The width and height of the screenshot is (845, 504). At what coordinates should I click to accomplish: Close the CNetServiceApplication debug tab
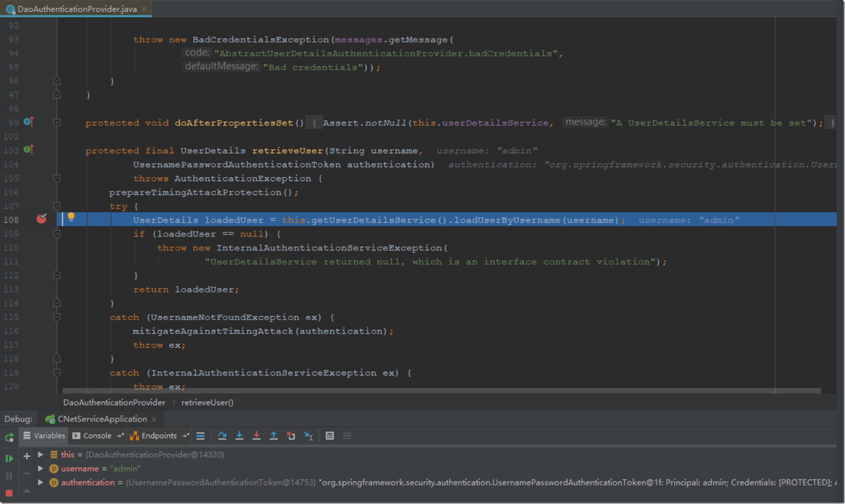[154, 419]
